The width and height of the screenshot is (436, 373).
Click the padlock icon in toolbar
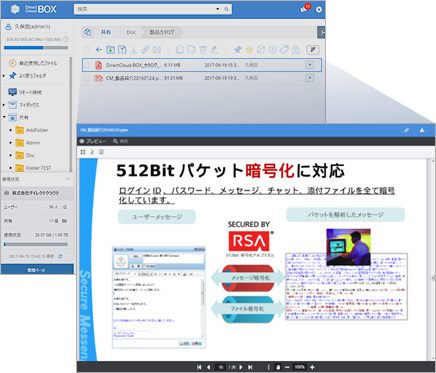(296, 50)
